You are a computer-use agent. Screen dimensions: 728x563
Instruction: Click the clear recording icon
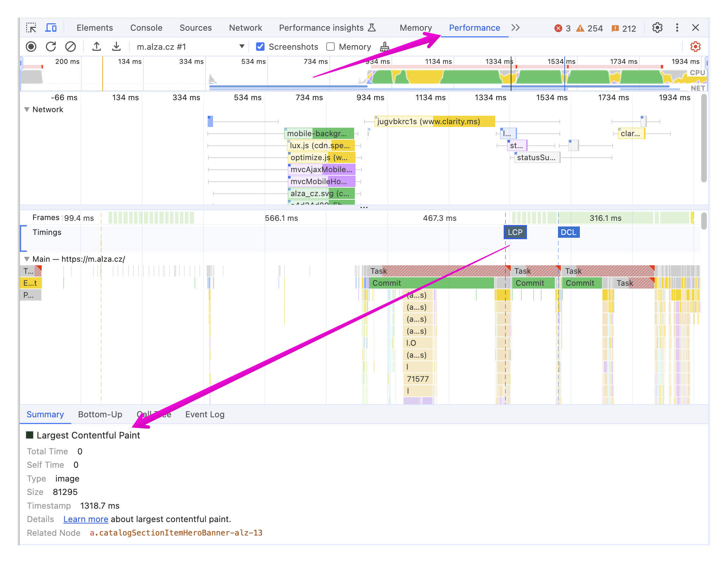click(x=72, y=47)
